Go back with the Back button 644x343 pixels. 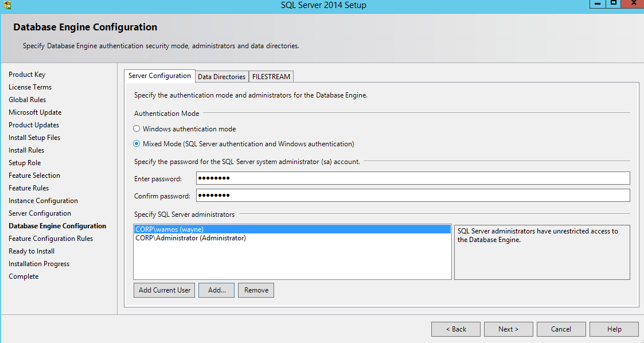456,329
